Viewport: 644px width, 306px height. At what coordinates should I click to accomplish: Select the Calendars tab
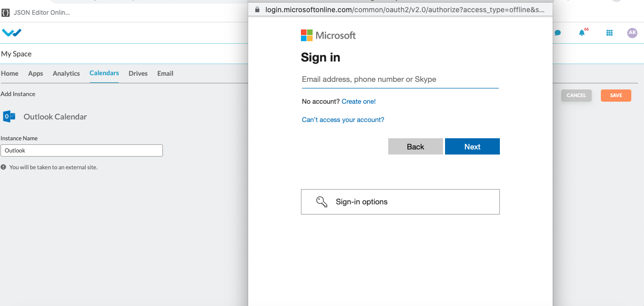(104, 73)
